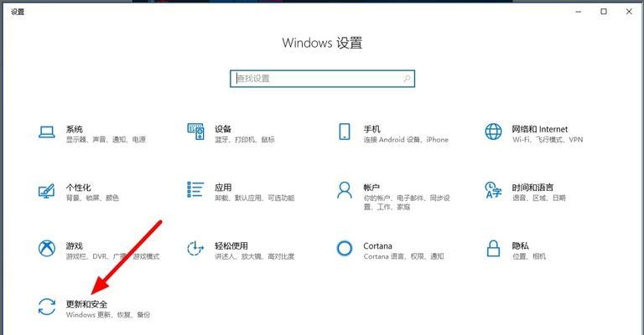Select the 网络和 Internet title text

point(540,129)
